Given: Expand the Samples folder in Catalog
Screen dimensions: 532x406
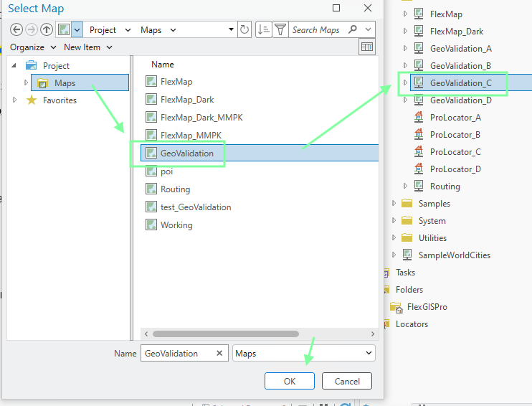Looking at the screenshot, I should click(x=394, y=204).
